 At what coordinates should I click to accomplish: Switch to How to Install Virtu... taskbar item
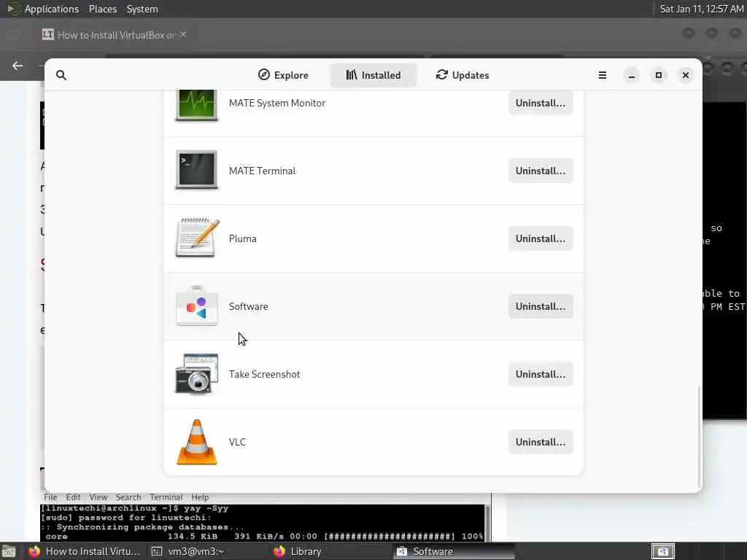(x=85, y=551)
